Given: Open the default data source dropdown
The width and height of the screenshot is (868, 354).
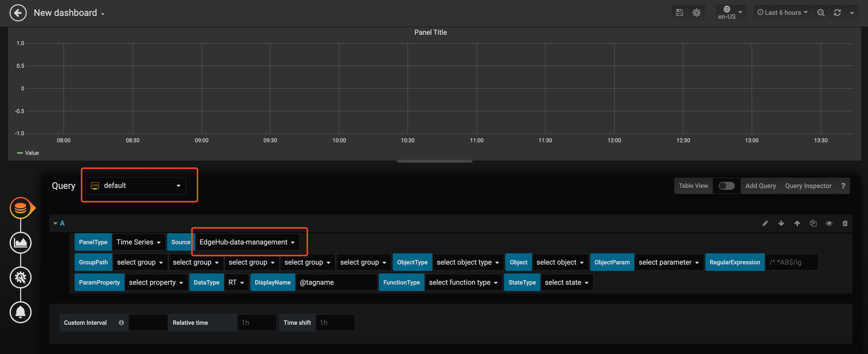Looking at the screenshot, I should point(136,186).
